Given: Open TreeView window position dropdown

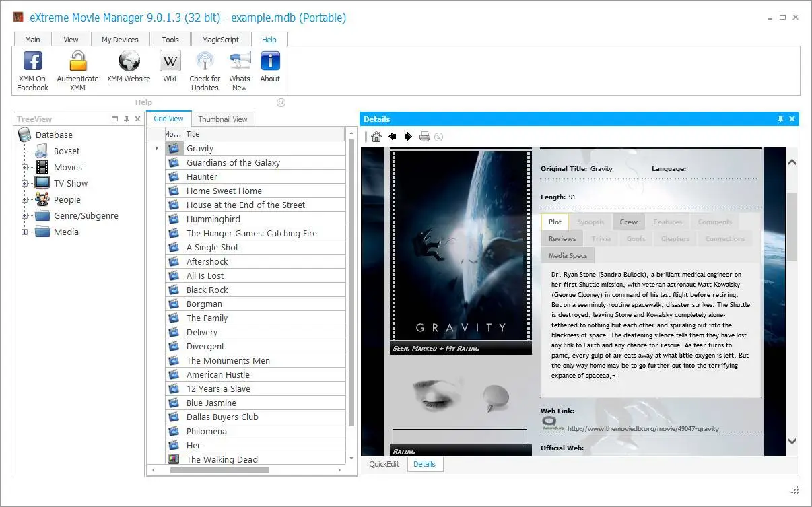Looking at the screenshot, I should (115, 119).
